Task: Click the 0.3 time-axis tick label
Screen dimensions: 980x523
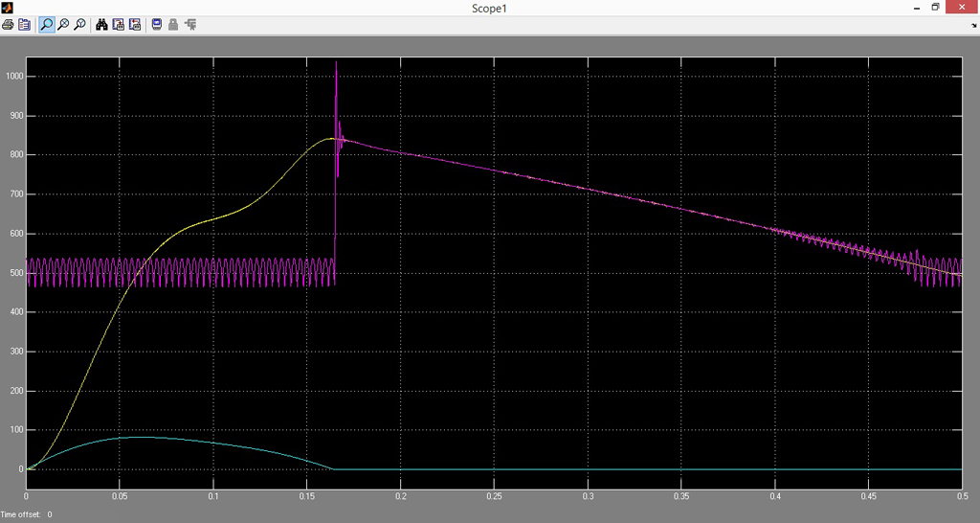Action: coord(588,497)
